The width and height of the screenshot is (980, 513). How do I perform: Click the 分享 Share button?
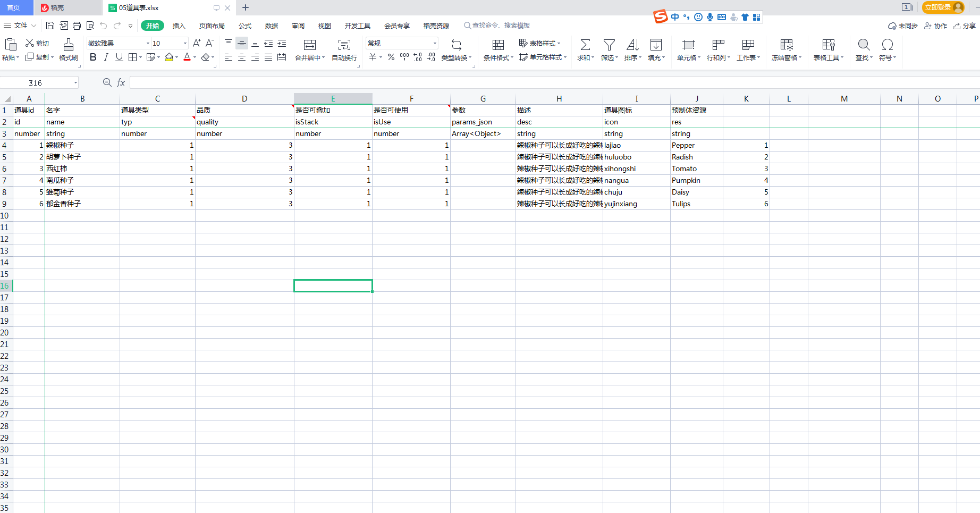(x=964, y=26)
